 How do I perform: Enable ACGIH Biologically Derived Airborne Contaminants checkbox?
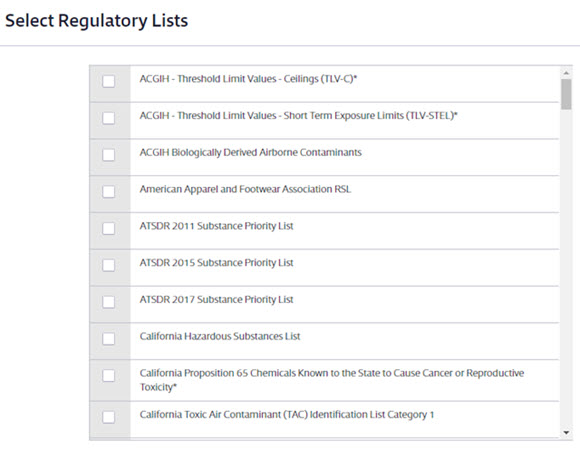(108, 155)
